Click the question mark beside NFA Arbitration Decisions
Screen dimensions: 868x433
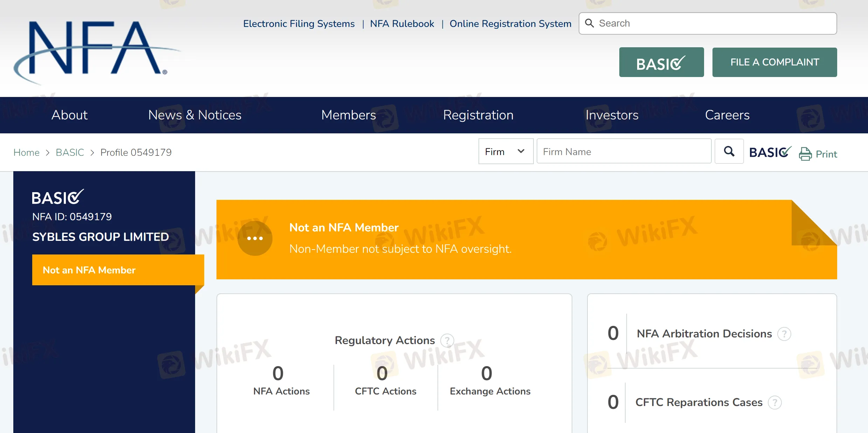(784, 334)
